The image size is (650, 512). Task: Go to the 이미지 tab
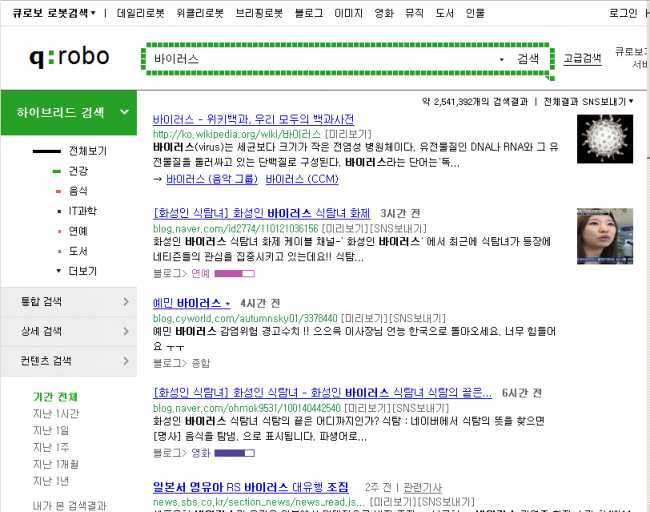[x=349, y=13]
